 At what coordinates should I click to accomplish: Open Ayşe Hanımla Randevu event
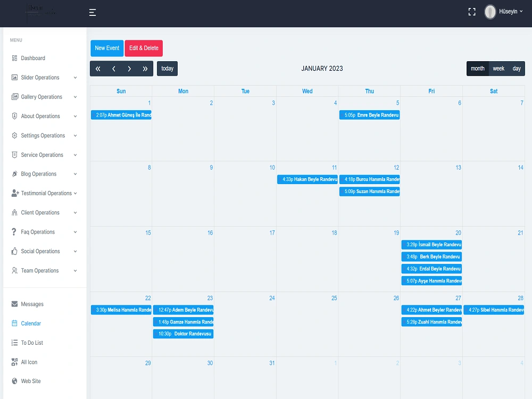pyautogui.click(x=431, y=281)
